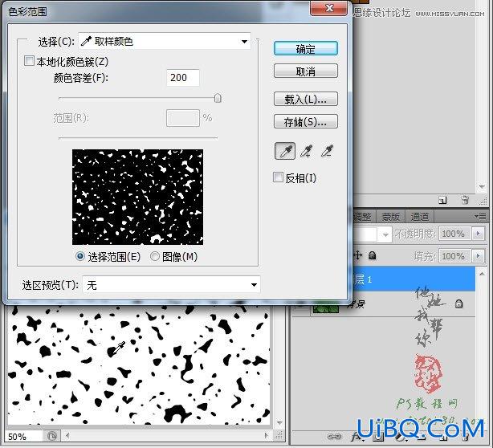Choose the Selection (选择范围) radio button
The height and width of the screenshot is (448, 493).
[x=79, y=257]
